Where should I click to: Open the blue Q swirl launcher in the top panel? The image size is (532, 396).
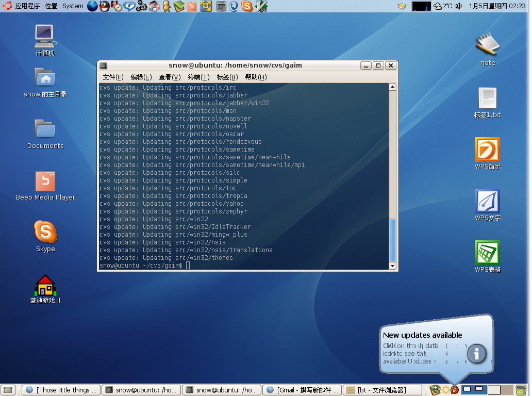(234, 6)
